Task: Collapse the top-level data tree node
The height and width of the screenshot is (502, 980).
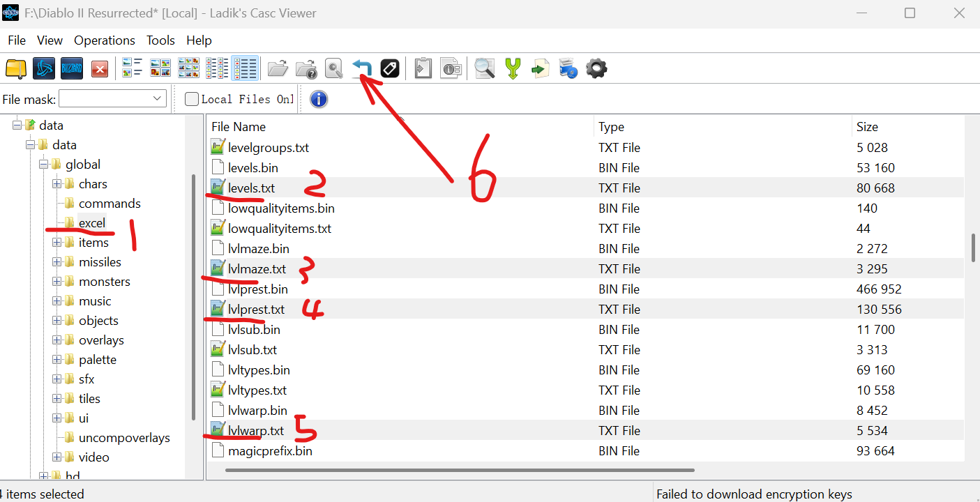Action: 17,125
